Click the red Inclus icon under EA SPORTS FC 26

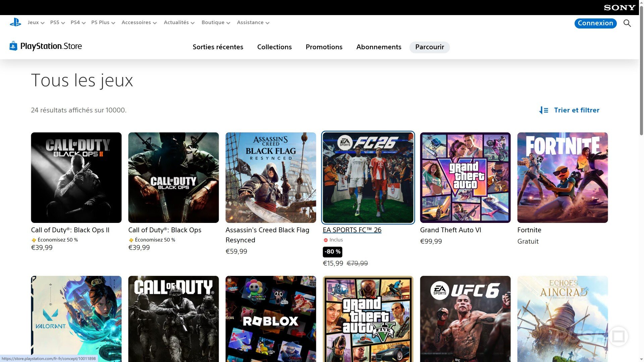pos(325,240)
